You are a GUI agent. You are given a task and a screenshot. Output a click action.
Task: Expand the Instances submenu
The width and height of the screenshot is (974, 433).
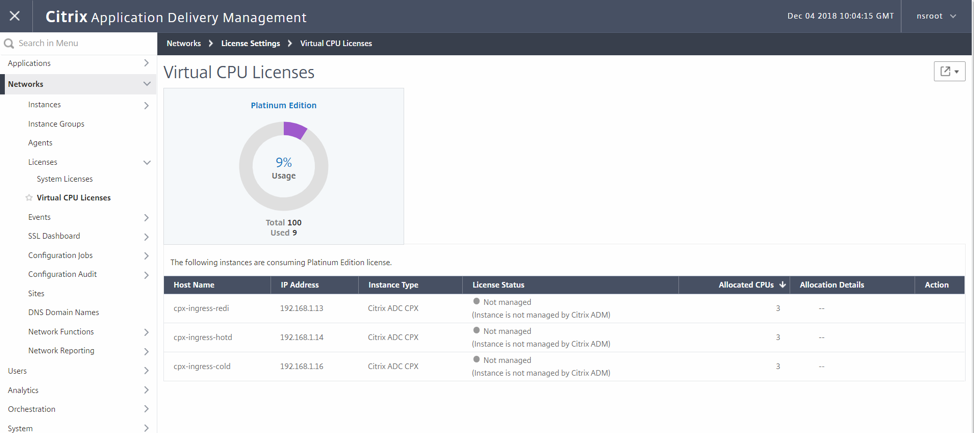[146, 105]
